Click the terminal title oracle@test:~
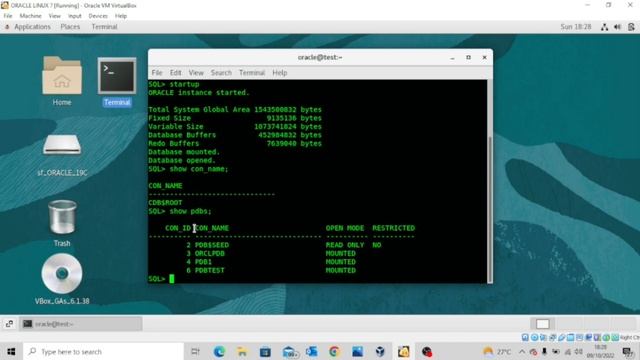 [320, 57]
